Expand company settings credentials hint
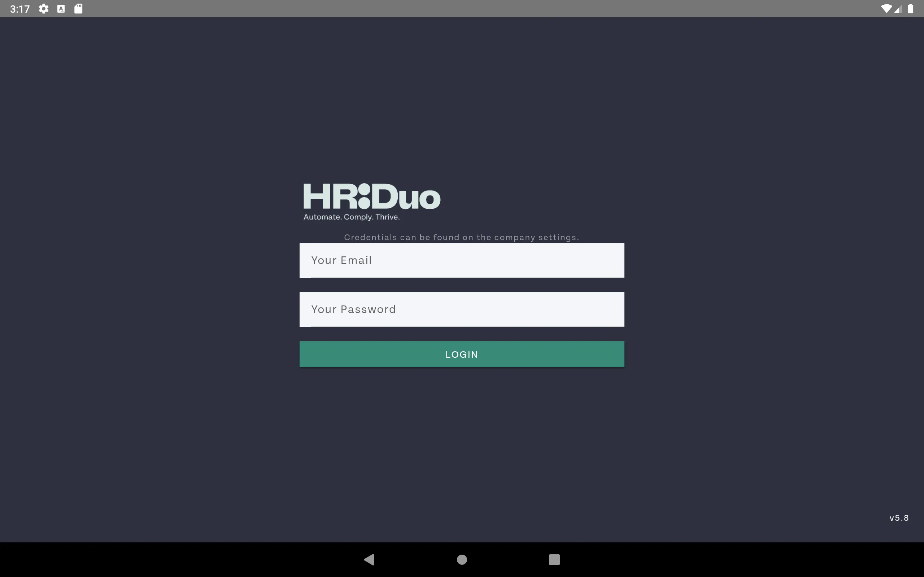Screen dimensions: 924x577 click(x=462, y=237)
